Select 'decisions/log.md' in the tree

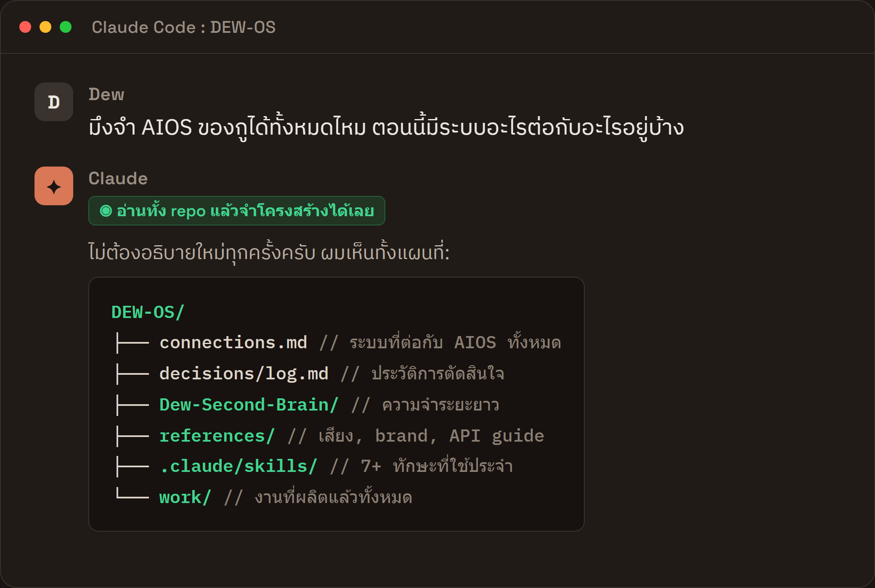click(x=244, y=373)
